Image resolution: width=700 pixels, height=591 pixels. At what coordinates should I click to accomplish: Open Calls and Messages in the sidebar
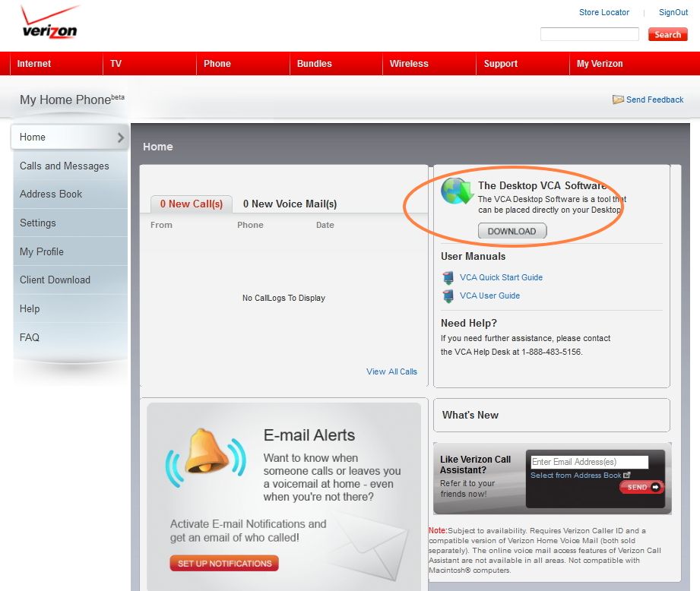[71, 166]
